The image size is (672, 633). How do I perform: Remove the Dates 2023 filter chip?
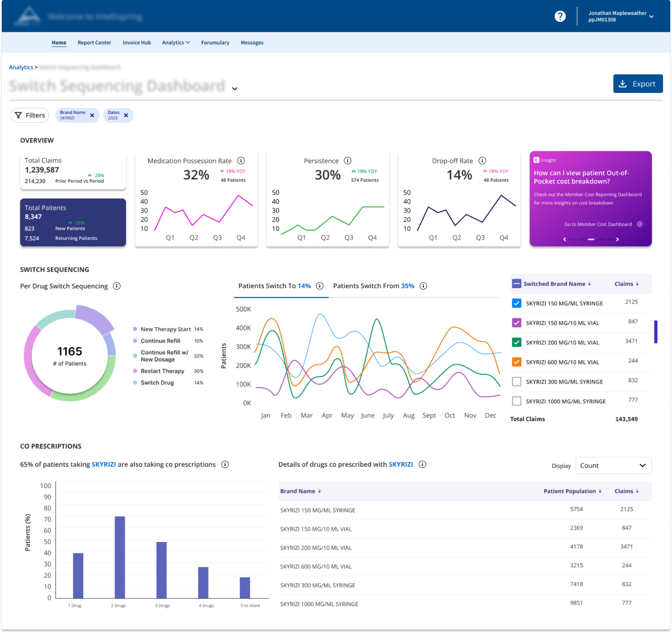tap(126, 116)
